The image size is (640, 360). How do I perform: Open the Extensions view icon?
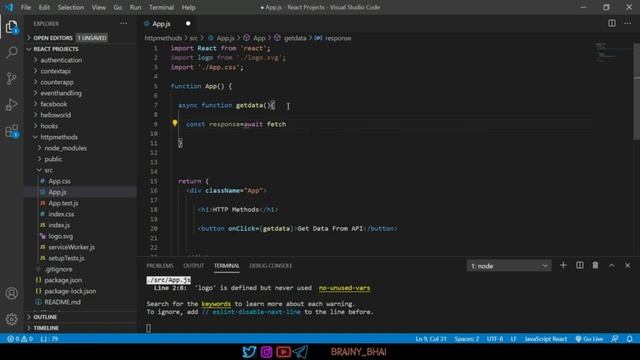pyautogui.click(x=12, y=131)
